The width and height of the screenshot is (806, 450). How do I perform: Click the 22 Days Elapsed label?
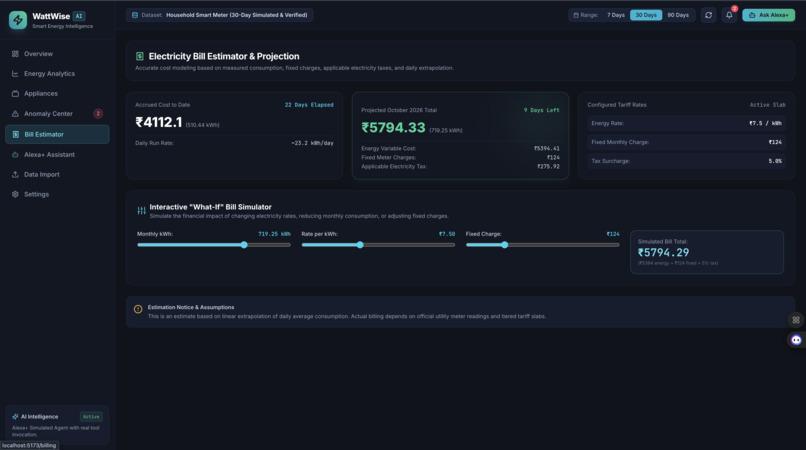pos(309,105)
